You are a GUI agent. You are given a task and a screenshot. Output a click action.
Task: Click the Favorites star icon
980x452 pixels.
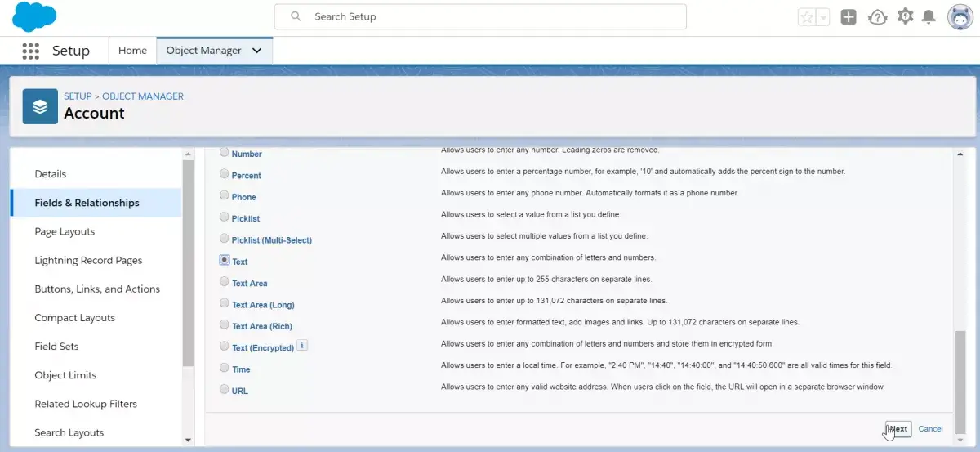(x=807, y=17)
